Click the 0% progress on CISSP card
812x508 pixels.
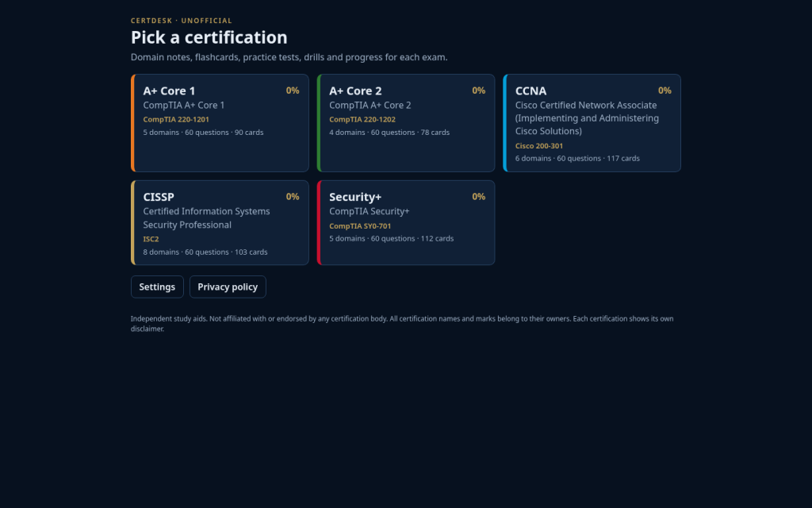pyautogui.click(x=293, y=197)
